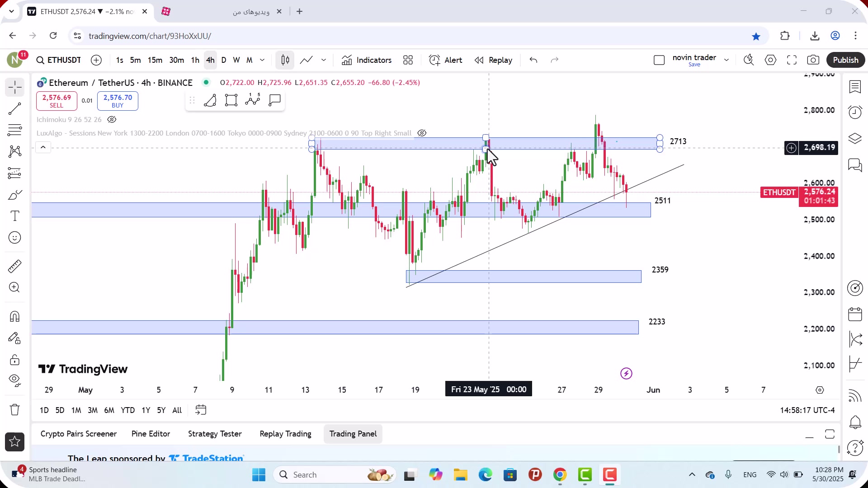
Task: Open the rectangle shape drawing tool
Action: click(x=231, y=100)
